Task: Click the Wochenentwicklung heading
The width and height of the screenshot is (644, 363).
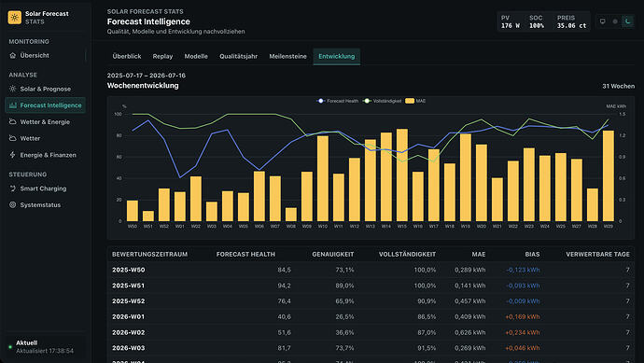Action: pos(143,86)
